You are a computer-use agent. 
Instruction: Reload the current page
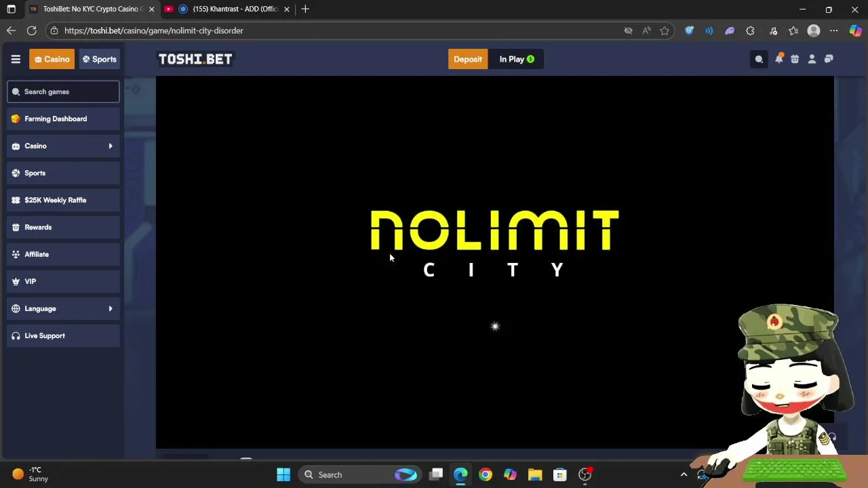click(x=31, y=30)
